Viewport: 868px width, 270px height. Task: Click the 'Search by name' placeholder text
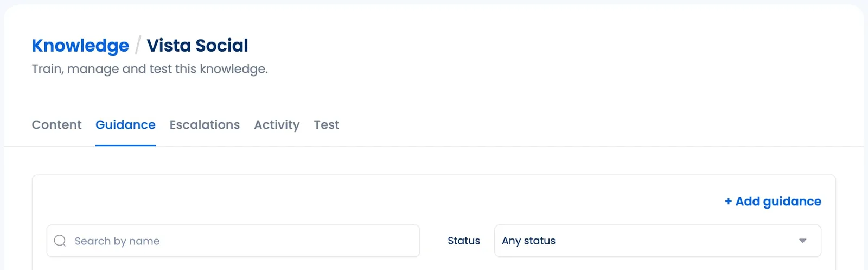click(117, 241)
